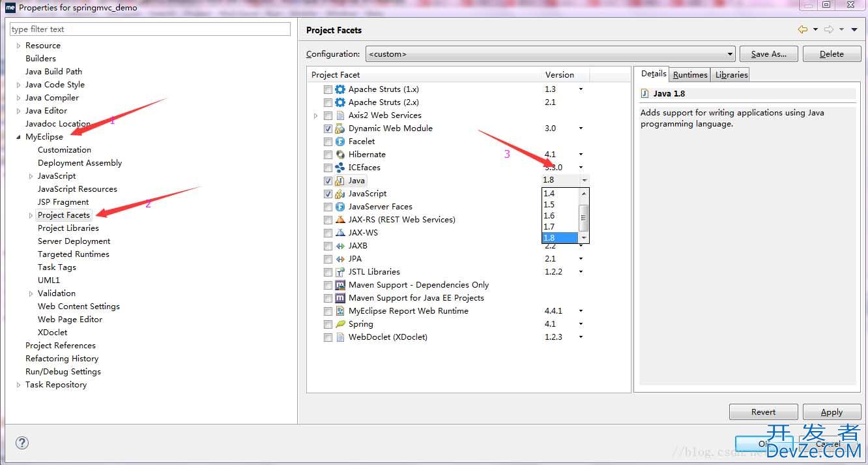
Task: Click the up arrow of version list scrollbar
Action: pos(584,194)
